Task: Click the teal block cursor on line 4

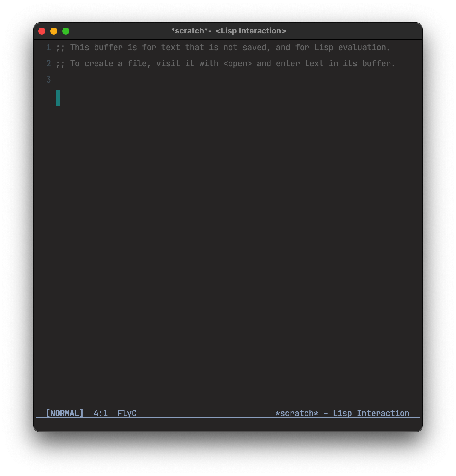Action: 58,98
